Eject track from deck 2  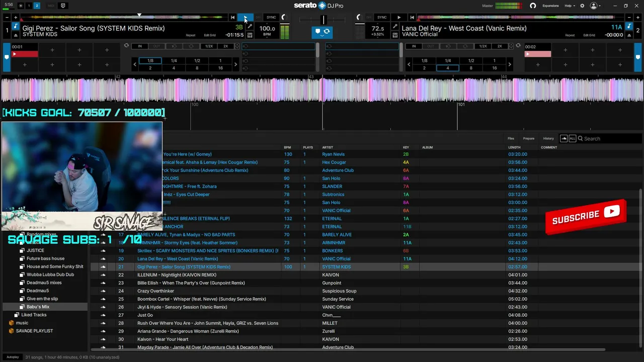click(629, 35)
